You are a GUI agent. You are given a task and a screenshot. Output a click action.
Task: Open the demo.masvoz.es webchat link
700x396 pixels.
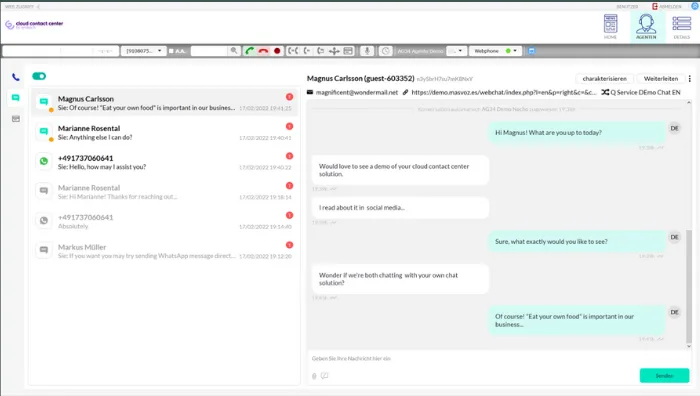504,92
